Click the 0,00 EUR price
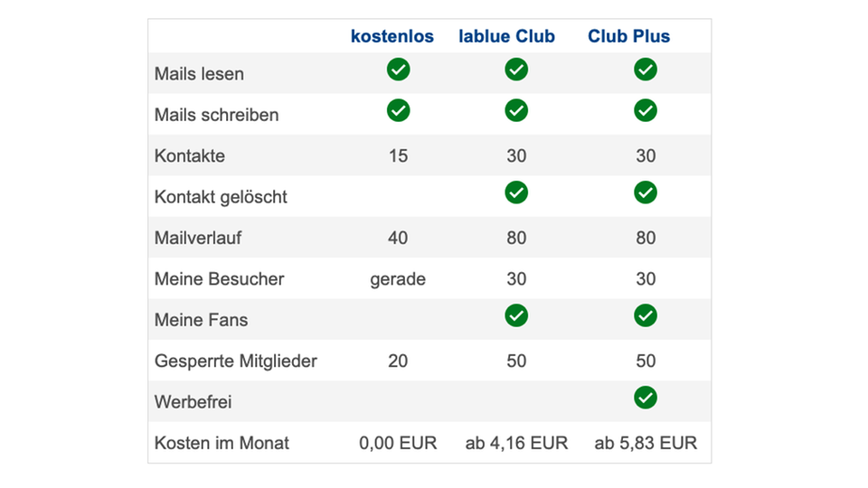The image size is (868, 488). pos(398,444)
